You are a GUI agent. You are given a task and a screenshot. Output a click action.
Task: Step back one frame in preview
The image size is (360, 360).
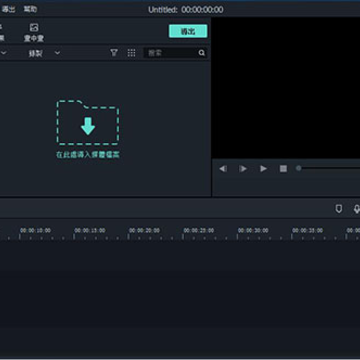tap(223, 169)
